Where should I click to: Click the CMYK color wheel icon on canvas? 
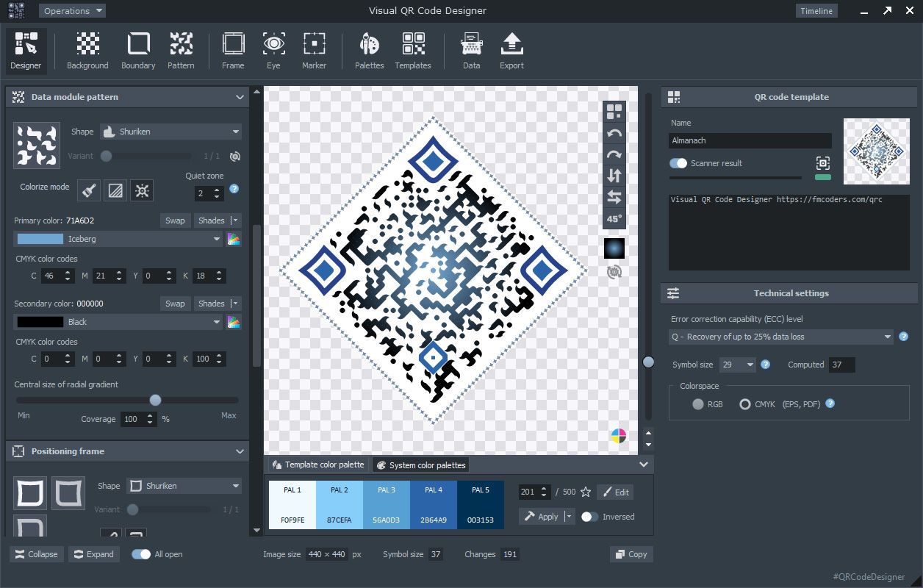(x=619, y=436)
